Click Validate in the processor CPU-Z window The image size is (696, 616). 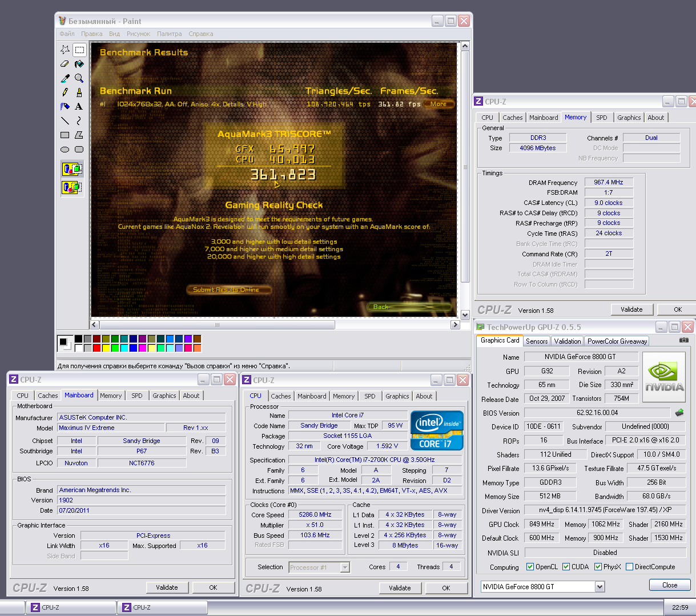[x=400, y=588]
